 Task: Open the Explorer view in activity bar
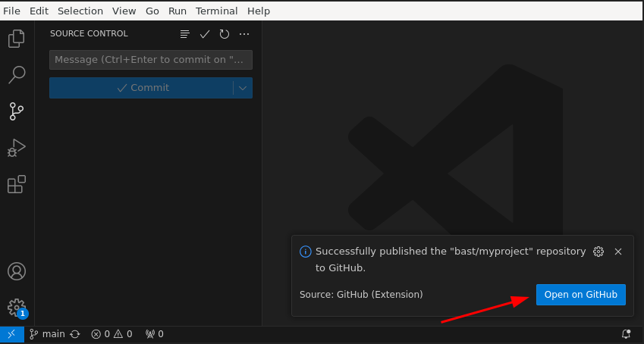click(17, 38)
